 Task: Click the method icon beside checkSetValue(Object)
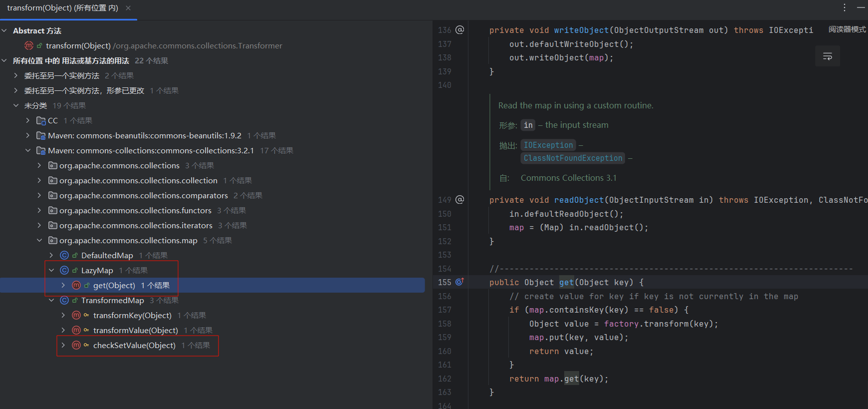click(76, 345)
